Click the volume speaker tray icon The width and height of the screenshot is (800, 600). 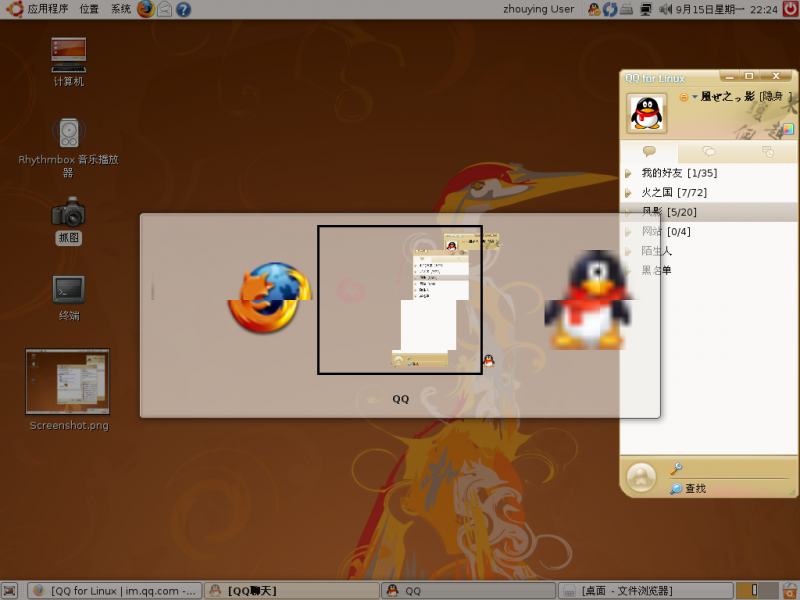[665, 9]
